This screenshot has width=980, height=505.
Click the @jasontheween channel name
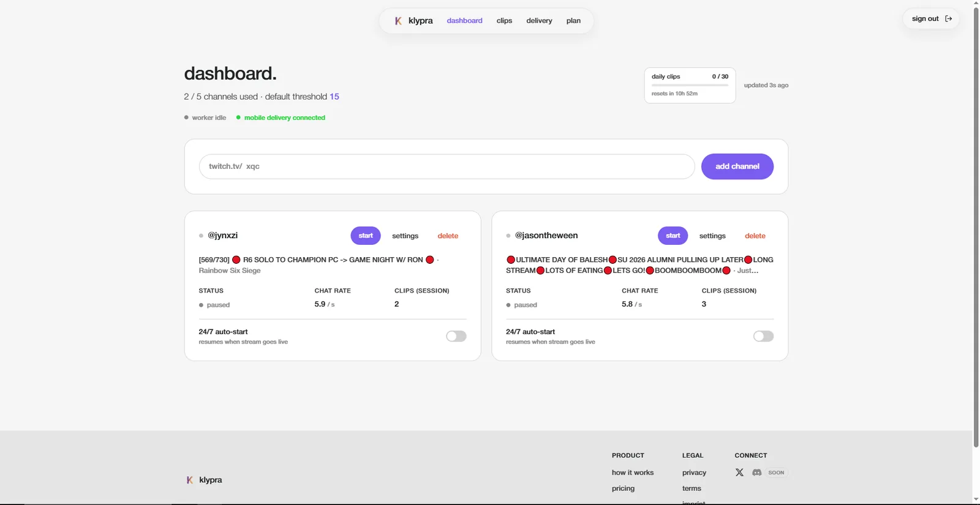[546, 235]
